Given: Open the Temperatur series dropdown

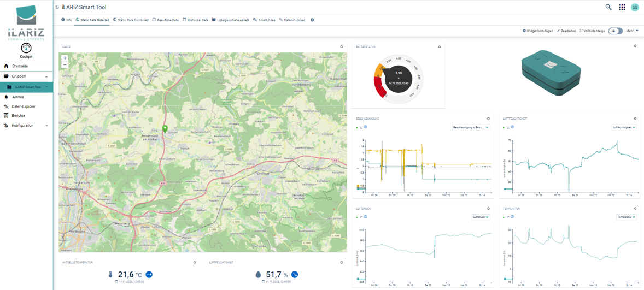Looking at the screenshot, I should coord(627,217).
